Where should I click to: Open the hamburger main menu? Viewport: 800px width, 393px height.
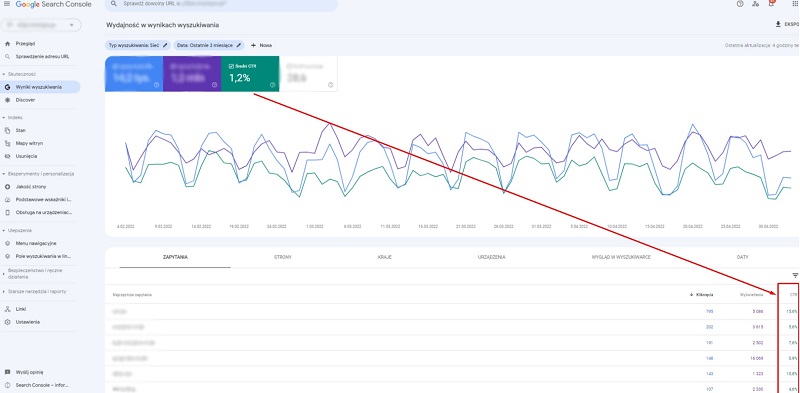click(x=7, y=4)
